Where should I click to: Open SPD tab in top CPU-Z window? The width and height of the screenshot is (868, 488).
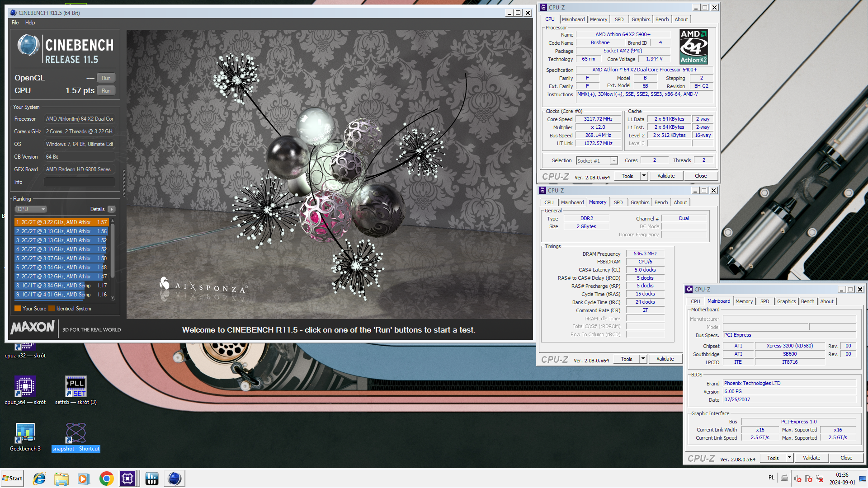pyautogui.click(x=619, y=19)
